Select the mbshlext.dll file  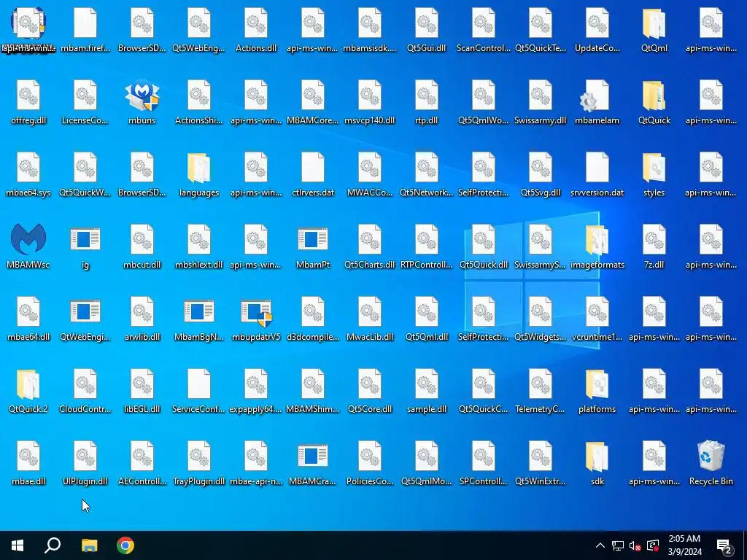tap(198, 239)
